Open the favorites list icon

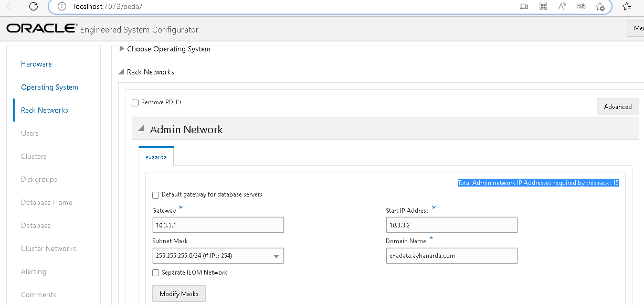627,6
